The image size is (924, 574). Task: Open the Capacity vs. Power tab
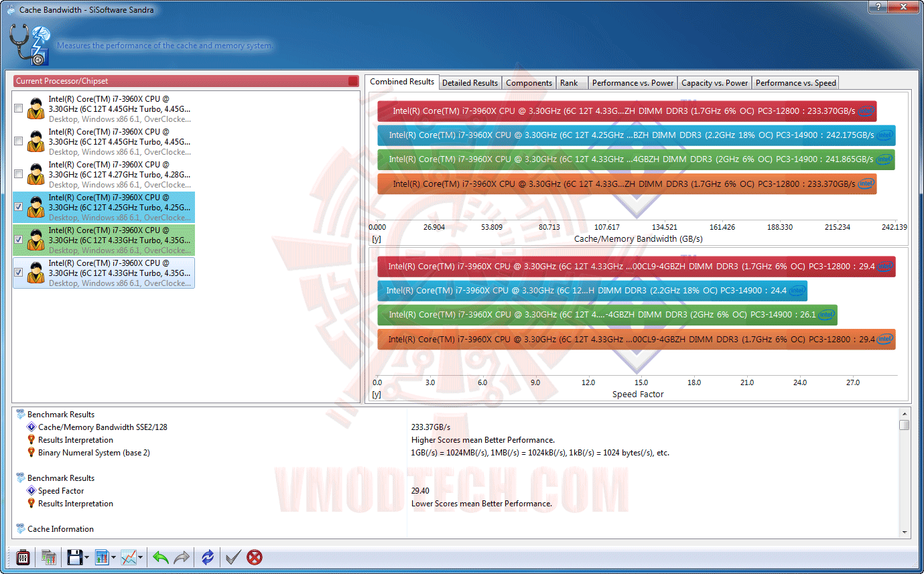[x=714, y=83]
